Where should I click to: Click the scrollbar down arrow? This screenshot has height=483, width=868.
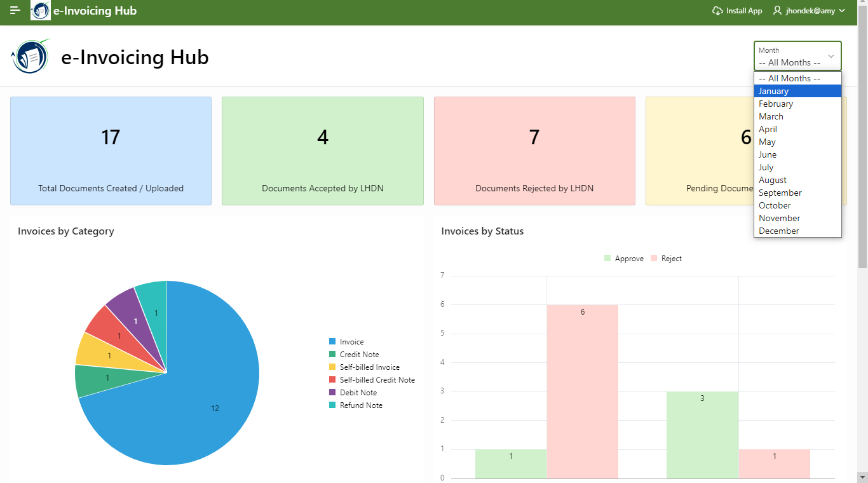tap(862, 477)
